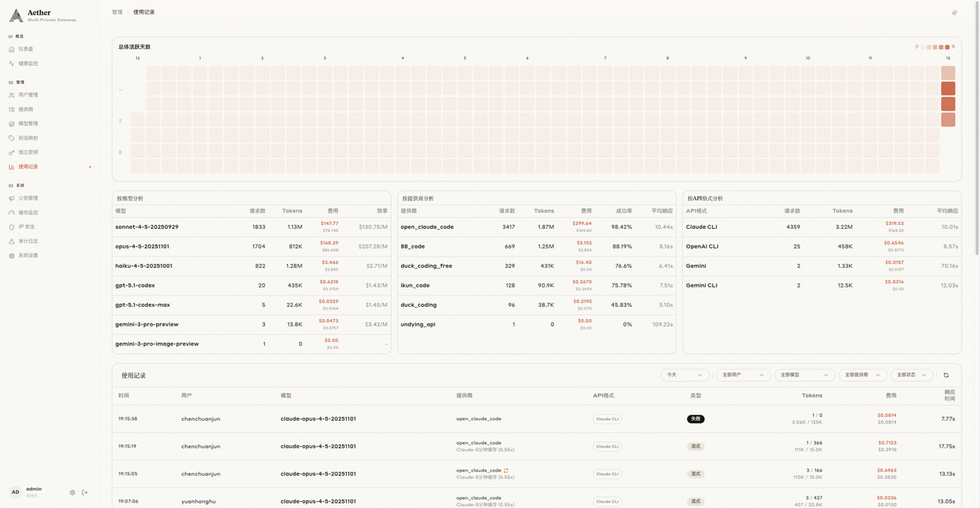Toggle the theme switch in top-right corner
Image resolution: width=980 pixels, height=508 pixels.
(x=954, y=12)
